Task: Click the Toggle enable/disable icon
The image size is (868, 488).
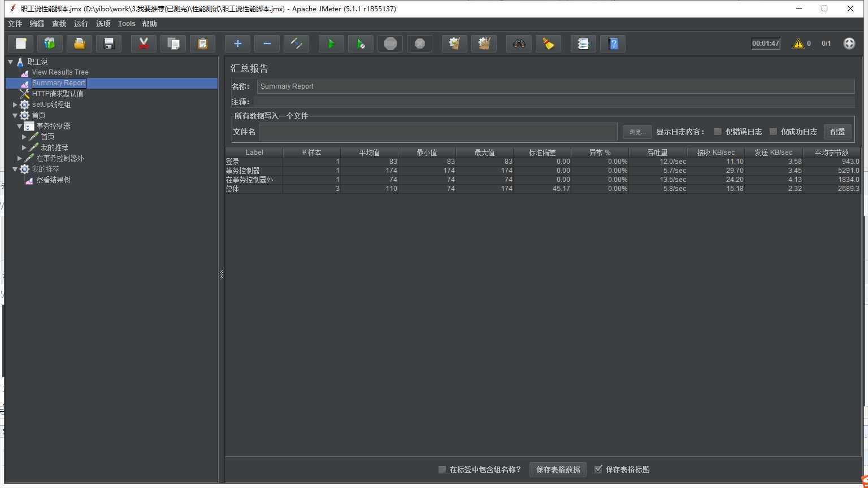Action: (297, 43)
